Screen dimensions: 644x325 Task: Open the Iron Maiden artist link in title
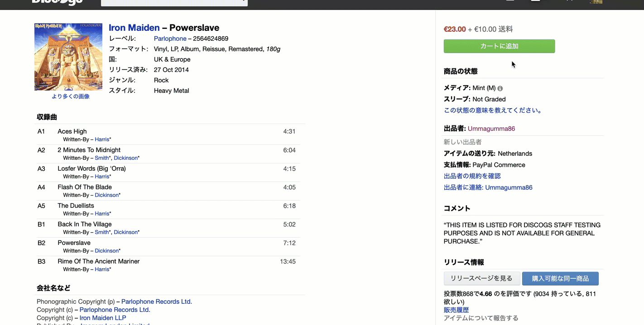(x=134, y=28)
